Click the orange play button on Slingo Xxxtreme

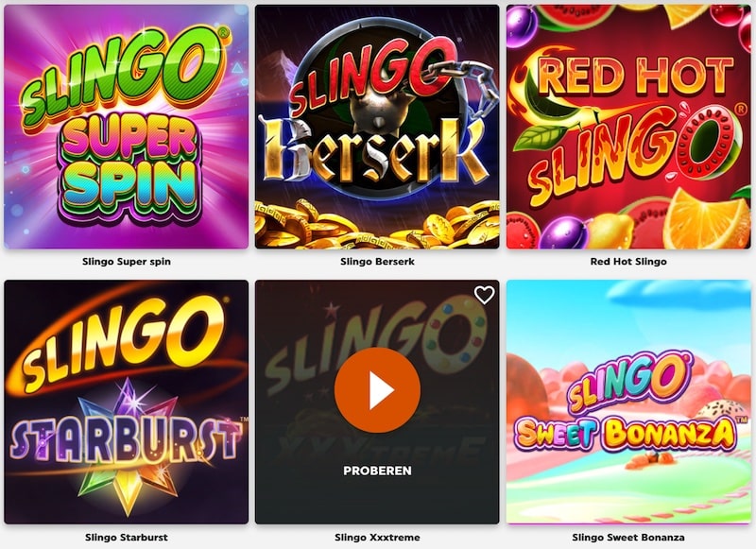click(377, 390)
